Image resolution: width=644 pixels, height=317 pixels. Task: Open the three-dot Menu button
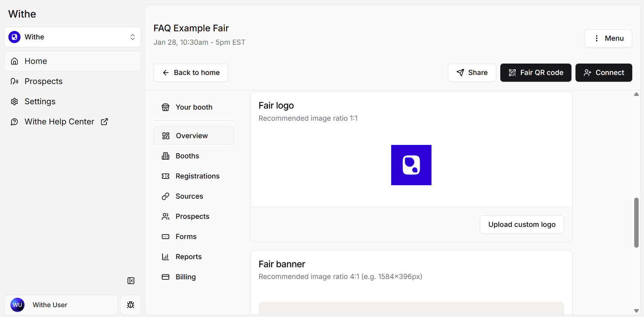pyautogui.click(x=608, y=38)
